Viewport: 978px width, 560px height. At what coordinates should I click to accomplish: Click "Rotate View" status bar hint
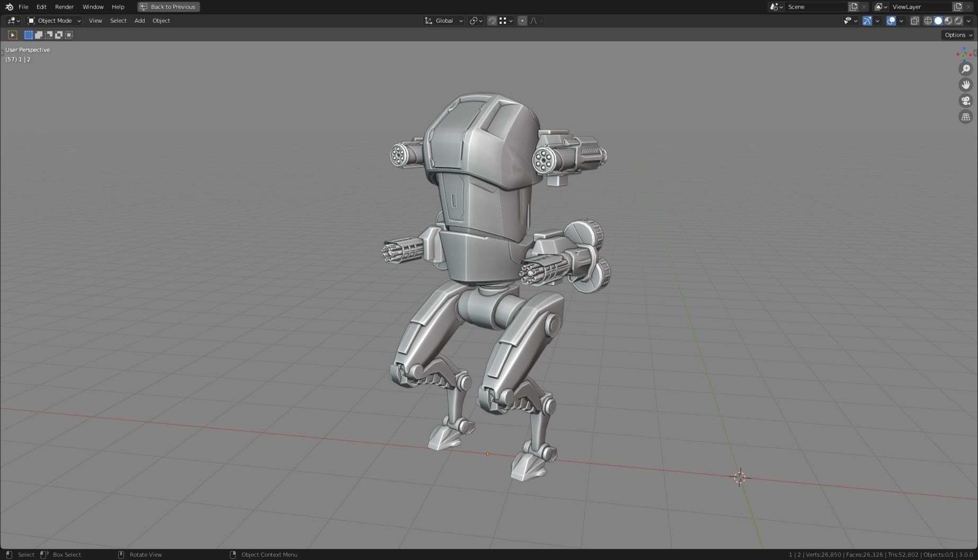[146, 555]
